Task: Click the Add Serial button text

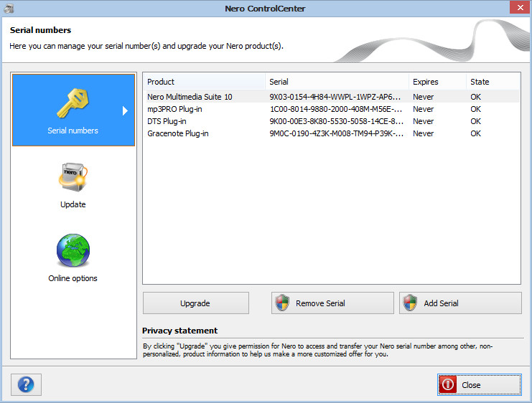Action: coord(441,303)
